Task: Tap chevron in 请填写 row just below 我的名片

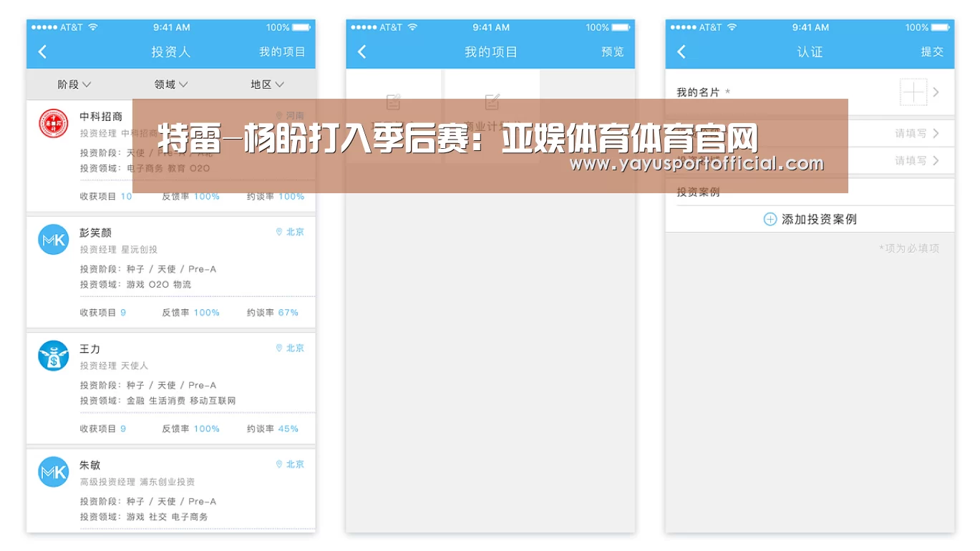Action: point(936,133)
